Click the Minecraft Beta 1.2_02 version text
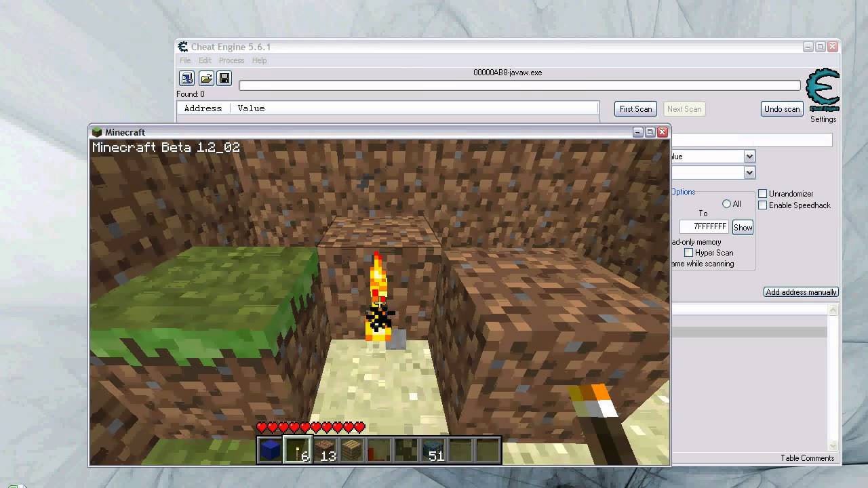This screenshot has height=488, width=868. [x=166, y=147]
